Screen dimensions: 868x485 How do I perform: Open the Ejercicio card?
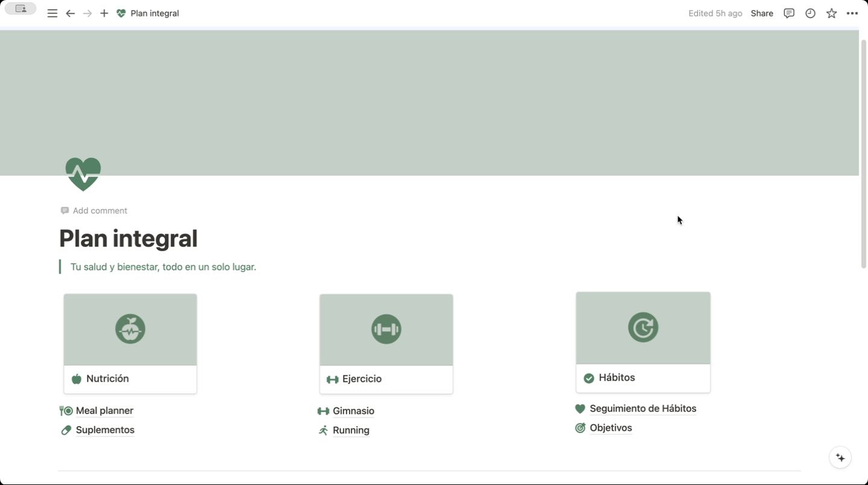(x=386, y=343)
